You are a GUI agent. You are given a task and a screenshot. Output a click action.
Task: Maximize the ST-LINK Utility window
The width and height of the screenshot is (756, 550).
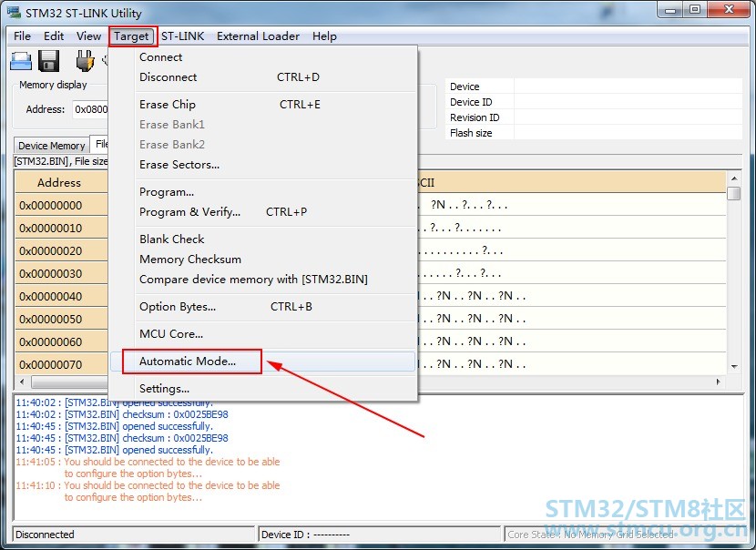(x=695, y=10)
